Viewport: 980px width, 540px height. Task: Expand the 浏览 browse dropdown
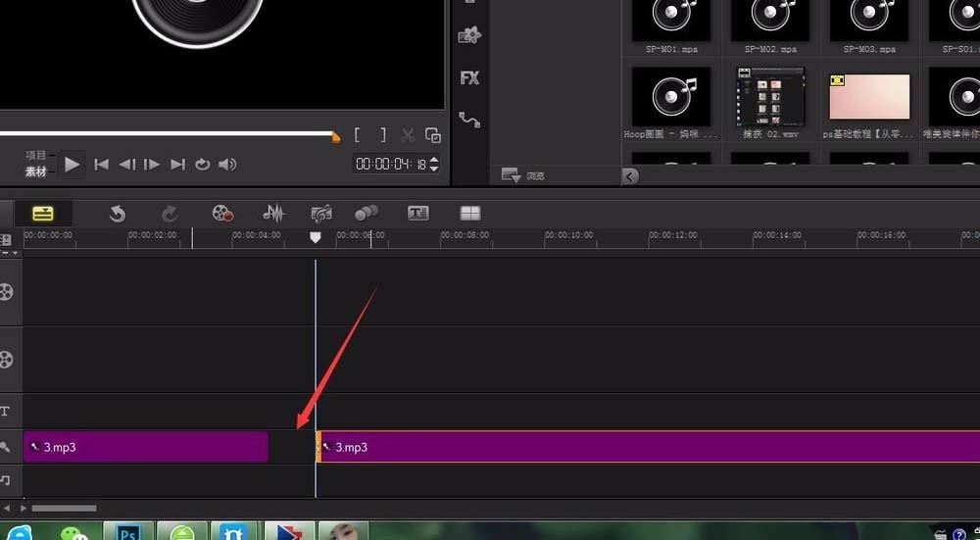pos(511,175)
